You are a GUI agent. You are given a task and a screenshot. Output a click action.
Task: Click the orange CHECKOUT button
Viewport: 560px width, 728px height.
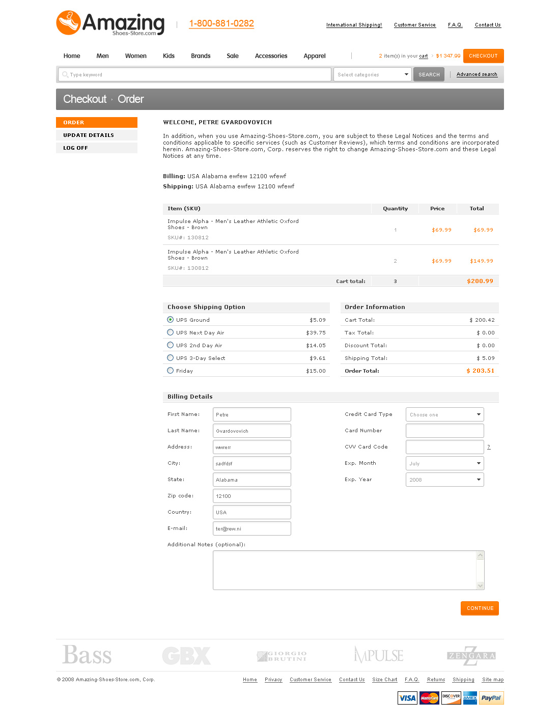coord(483,56)
